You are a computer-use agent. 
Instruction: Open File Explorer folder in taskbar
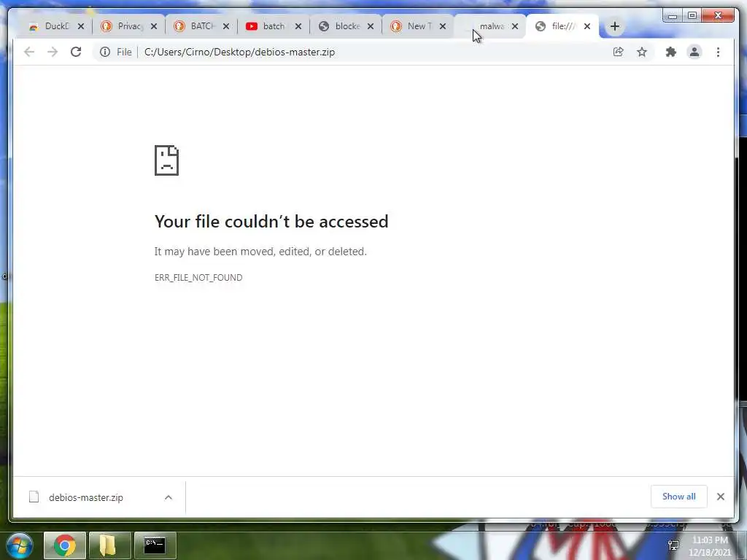pyautogui.click(x=109, y=545)
